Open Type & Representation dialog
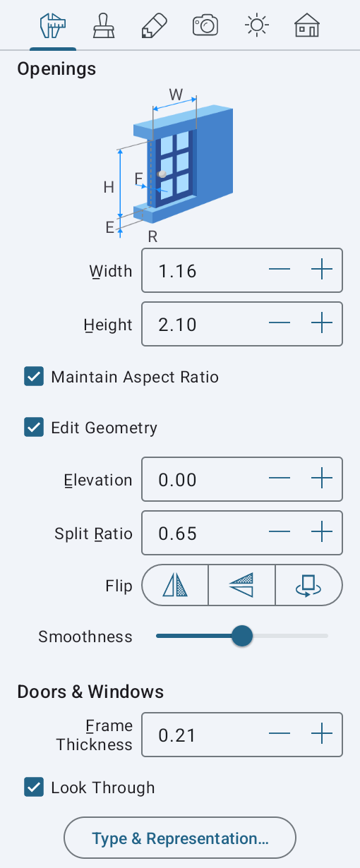 tap(180, 838)
